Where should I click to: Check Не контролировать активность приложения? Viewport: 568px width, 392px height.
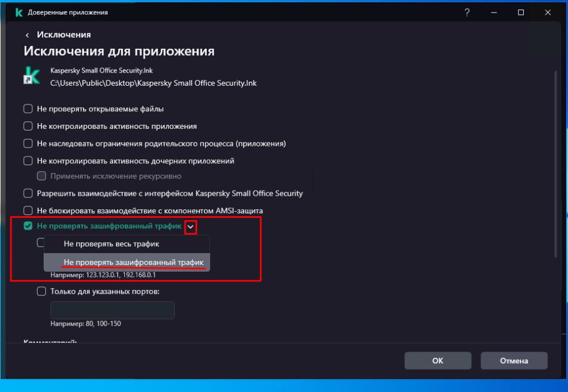(x=28, y=127)
